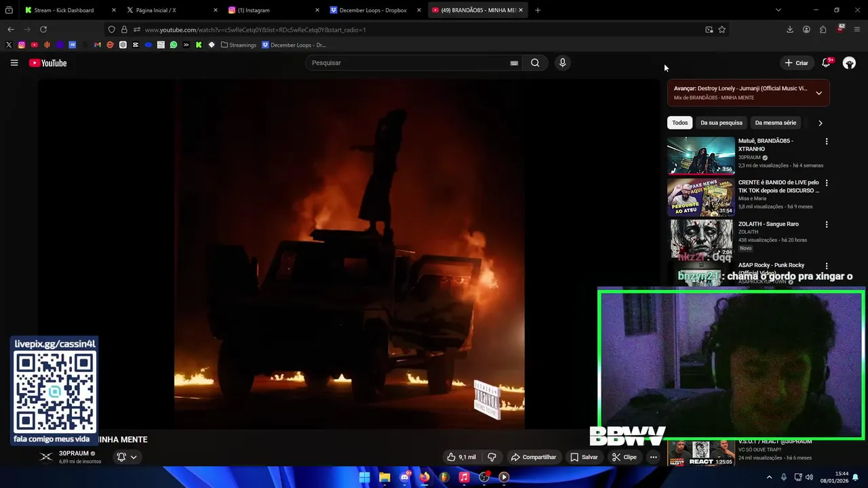868x488 pixels.
Task: Open the 30PRAUM channel link
Action: click(x=74, y=453)
